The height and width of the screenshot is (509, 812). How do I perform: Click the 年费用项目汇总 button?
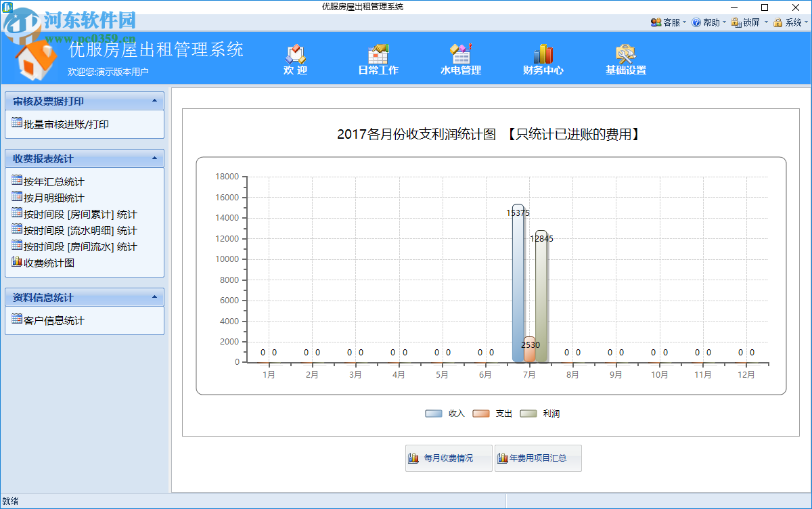point(538,458)
